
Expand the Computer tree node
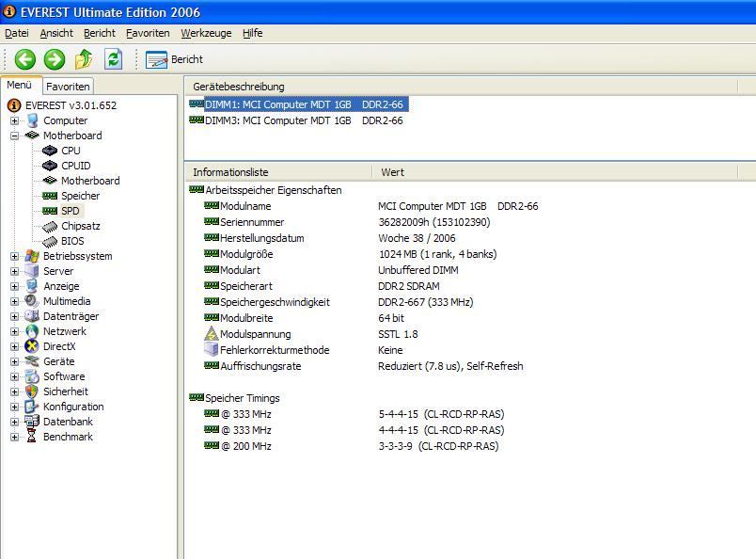pyautogui.click(x=14, y=120)
